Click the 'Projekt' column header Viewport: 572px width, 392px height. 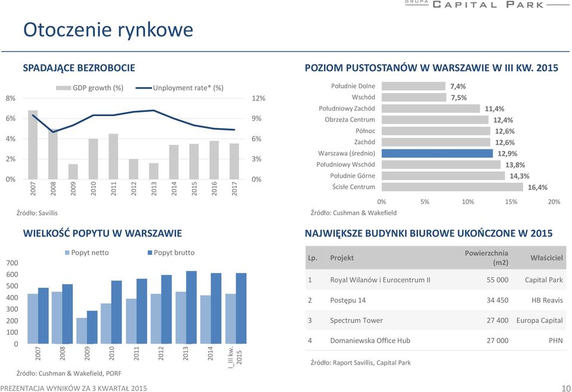tap(342, 257)
